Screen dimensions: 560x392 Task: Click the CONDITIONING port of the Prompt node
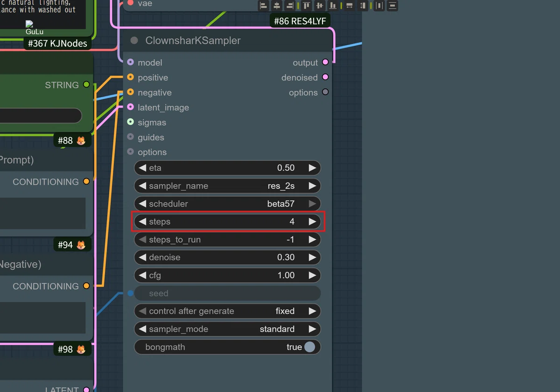86,181
